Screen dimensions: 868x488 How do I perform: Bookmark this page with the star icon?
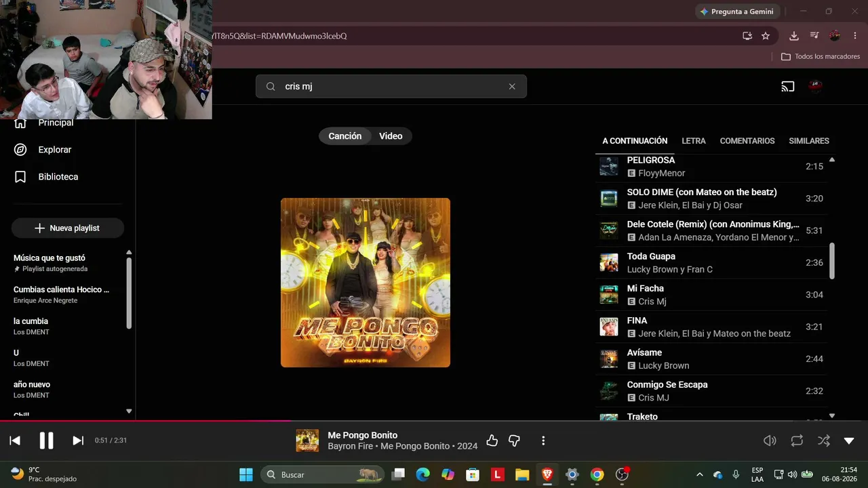(x=766, y=36)
